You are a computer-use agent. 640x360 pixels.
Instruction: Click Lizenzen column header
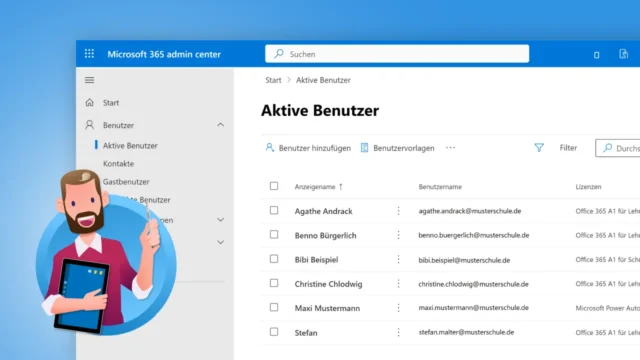coord(588,187)
